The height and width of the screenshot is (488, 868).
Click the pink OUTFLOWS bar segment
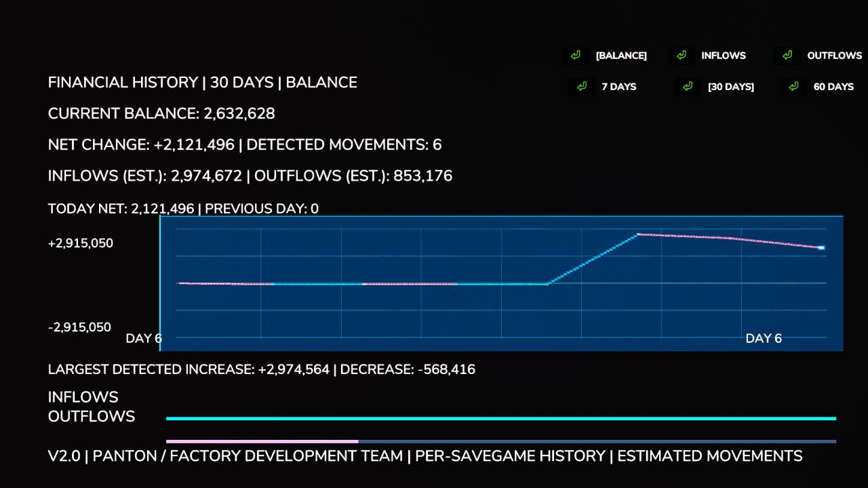click(x=262, y=441)
